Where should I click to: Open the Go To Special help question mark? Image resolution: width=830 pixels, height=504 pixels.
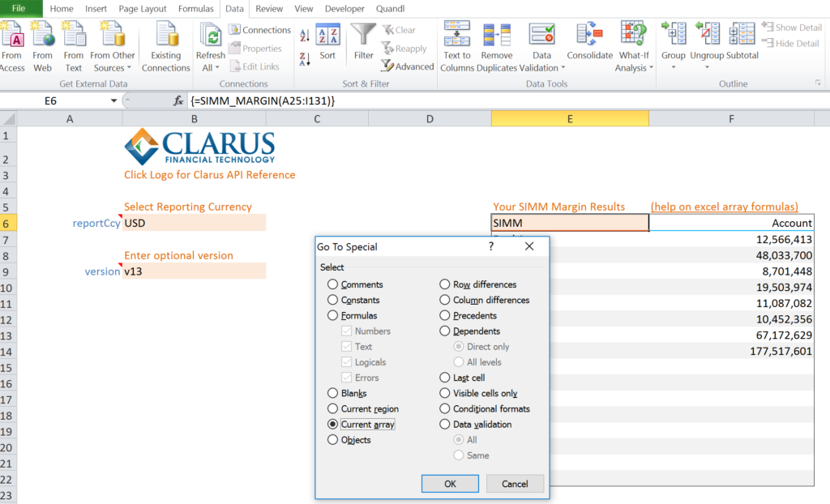(491, 246)
